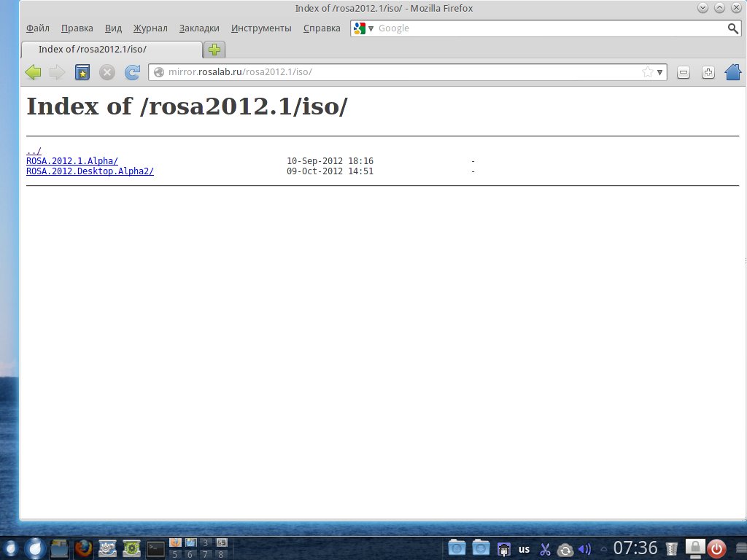Zoom out with the minus toolbar button

pos(683,72)
